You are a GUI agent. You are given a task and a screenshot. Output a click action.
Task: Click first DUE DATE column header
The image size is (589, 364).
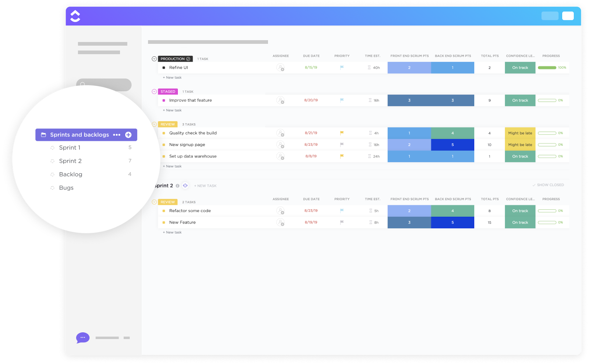tap(311, 56)
